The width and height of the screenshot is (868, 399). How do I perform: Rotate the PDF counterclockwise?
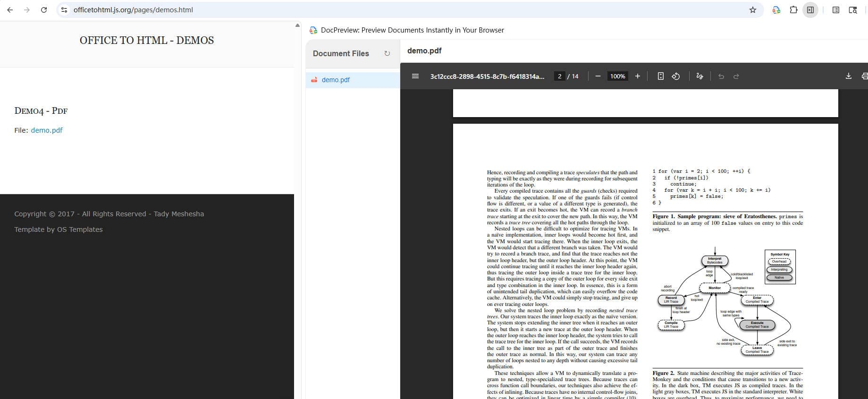tap(676, 76)
